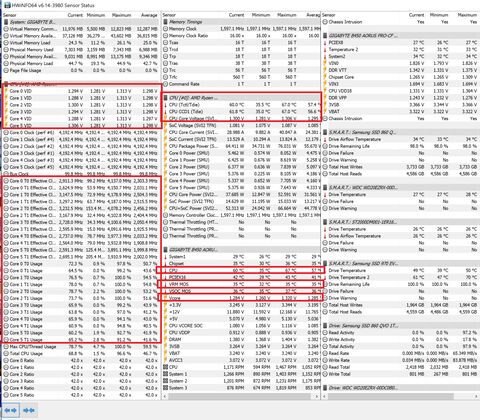The height and width of the screenshot is (420, 480).
Task: Select the AVCC3 voltage row
Action: (x=241, y=360)
